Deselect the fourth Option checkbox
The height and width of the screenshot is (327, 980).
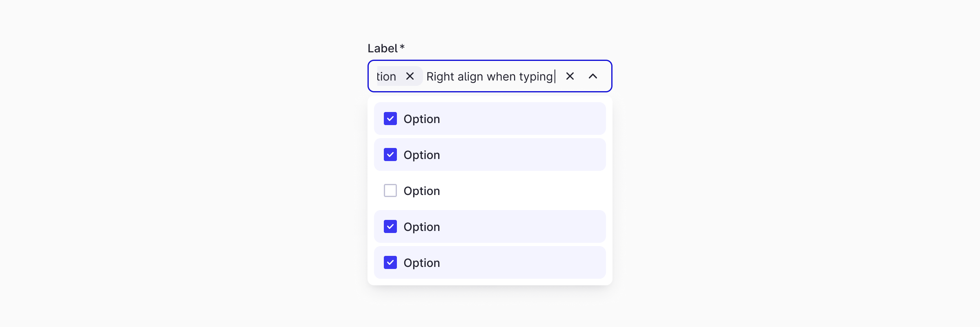[x=390, y=226]
